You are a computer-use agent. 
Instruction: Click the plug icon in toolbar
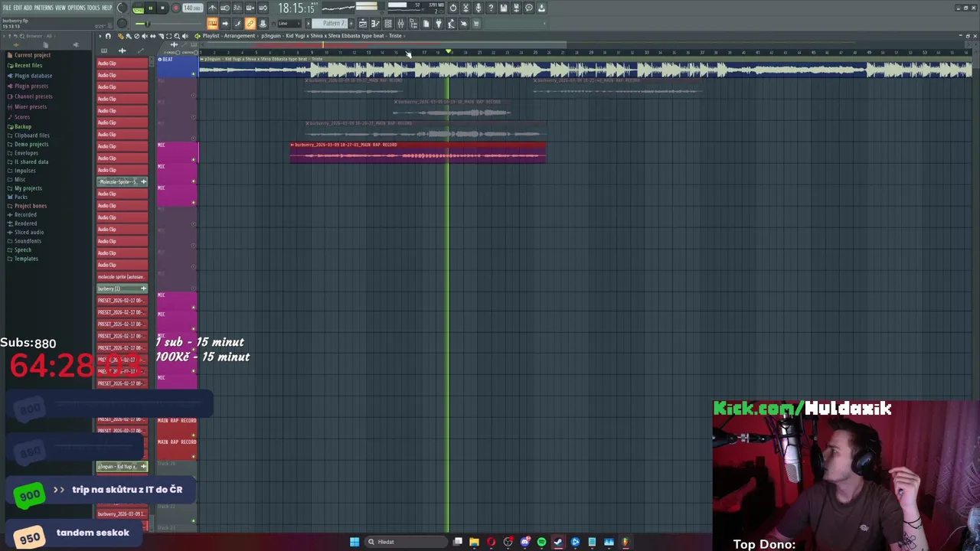(439, 24)
